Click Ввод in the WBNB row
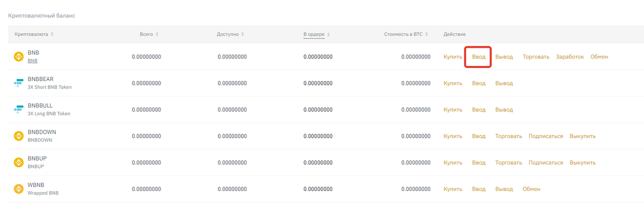The height and width of the screenshot is (206, 644). pyautogui.click(x=479, y=189)
